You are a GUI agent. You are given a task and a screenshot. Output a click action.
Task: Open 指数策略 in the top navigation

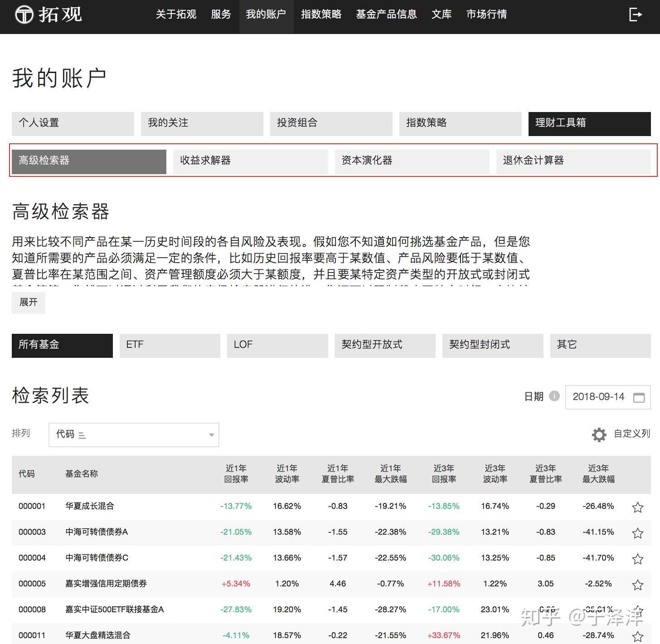tap(321, 15)
